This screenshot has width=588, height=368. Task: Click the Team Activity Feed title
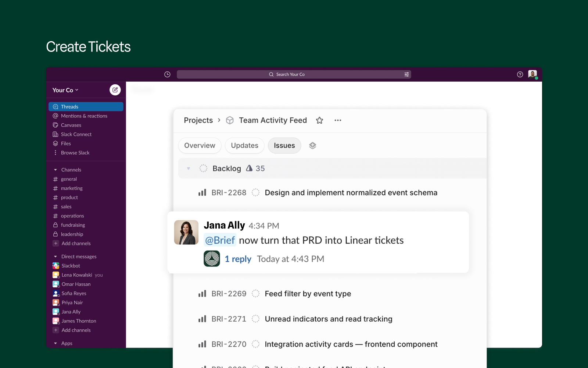point(273,120)
